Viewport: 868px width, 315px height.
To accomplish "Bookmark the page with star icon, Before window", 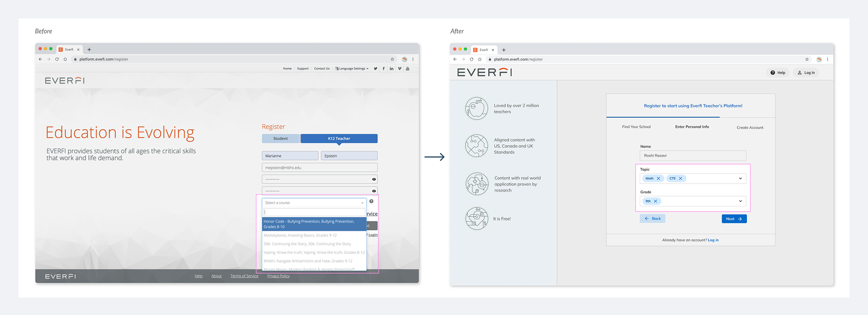I will pyautogui.click(x=392, y=59).
